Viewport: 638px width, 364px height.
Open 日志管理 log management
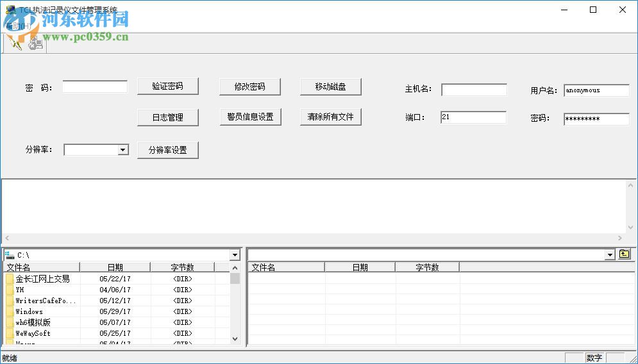point(167,117)
